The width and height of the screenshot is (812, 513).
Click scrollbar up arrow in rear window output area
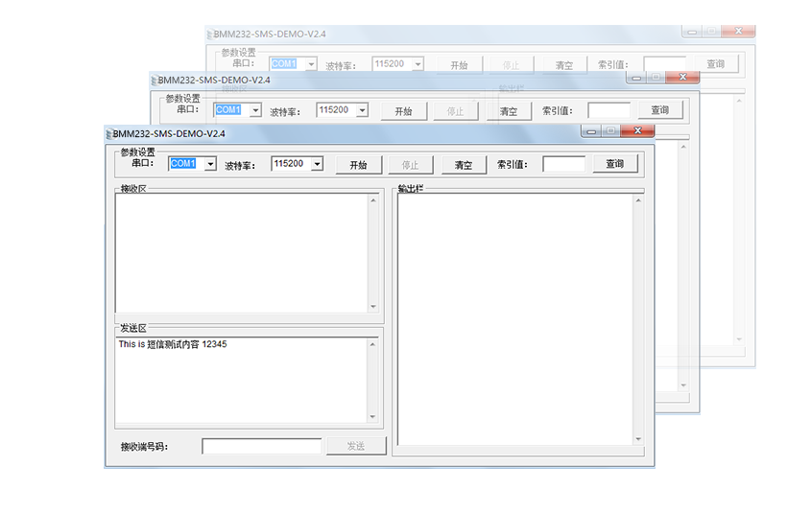739,101
